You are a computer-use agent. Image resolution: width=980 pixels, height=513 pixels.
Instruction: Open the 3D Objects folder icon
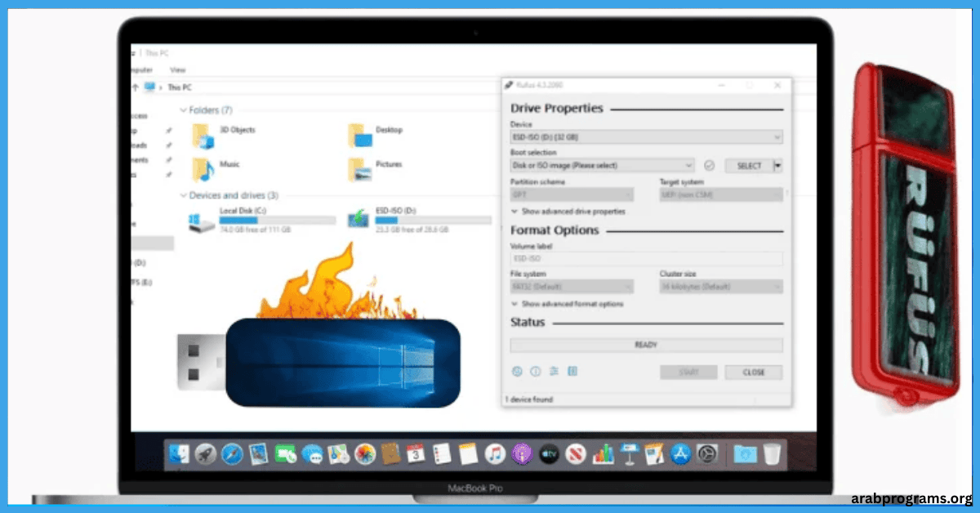point(202,135)
